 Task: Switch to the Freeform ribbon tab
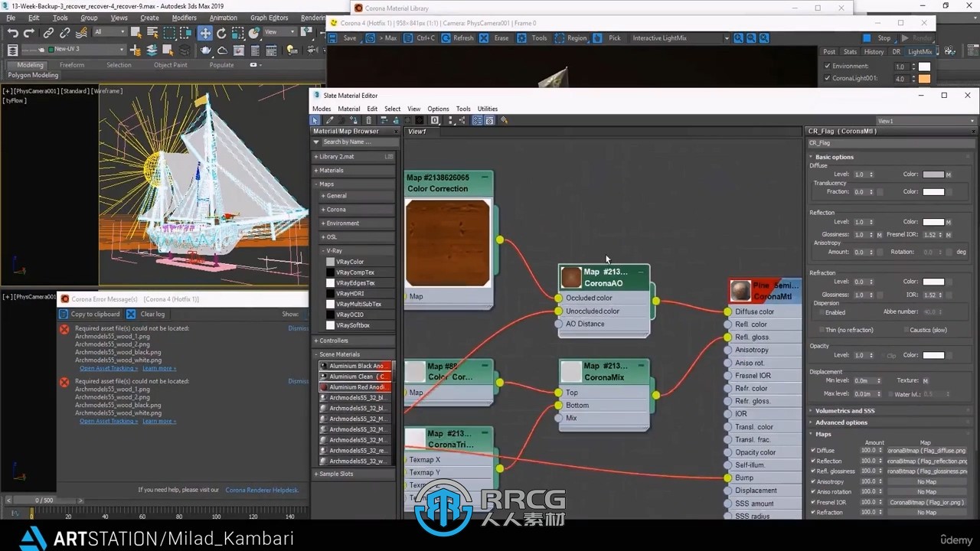(x=72, y=65)
